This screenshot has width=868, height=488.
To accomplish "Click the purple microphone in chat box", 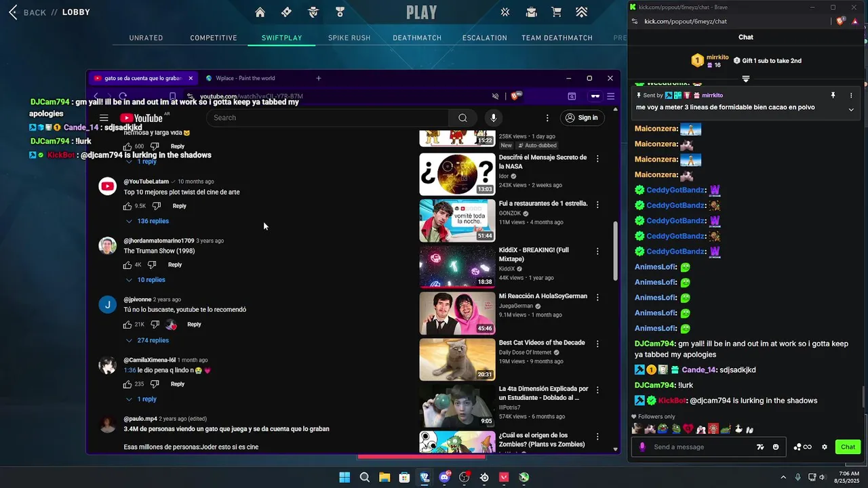I will (x=642, y=447).
